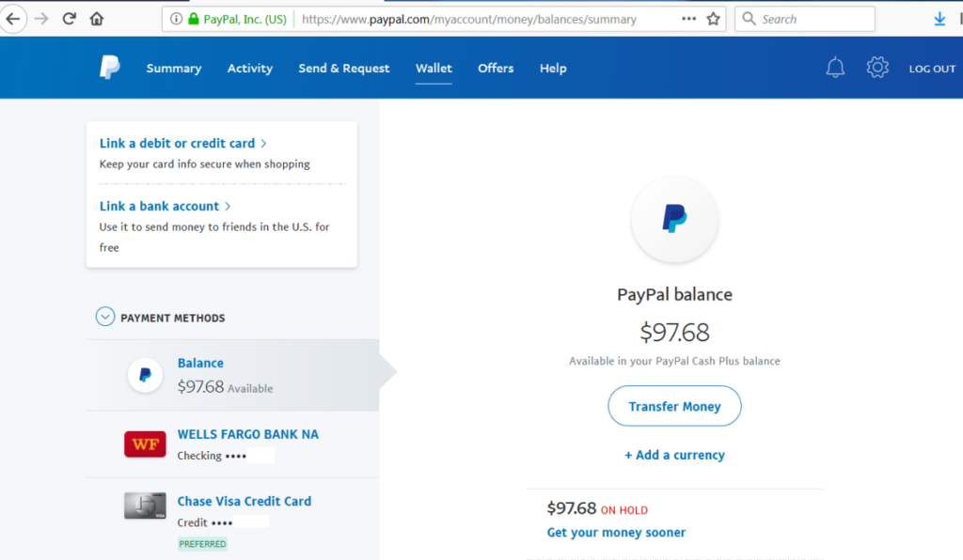Open page actions three-dot menu
This screenshot has height=560, width=963.
688,19
